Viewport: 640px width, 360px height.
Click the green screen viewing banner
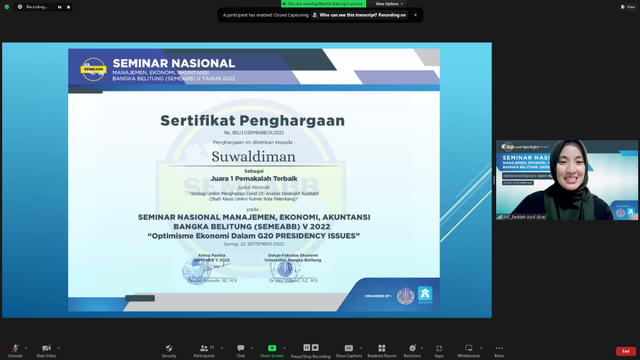coord(323,4)
